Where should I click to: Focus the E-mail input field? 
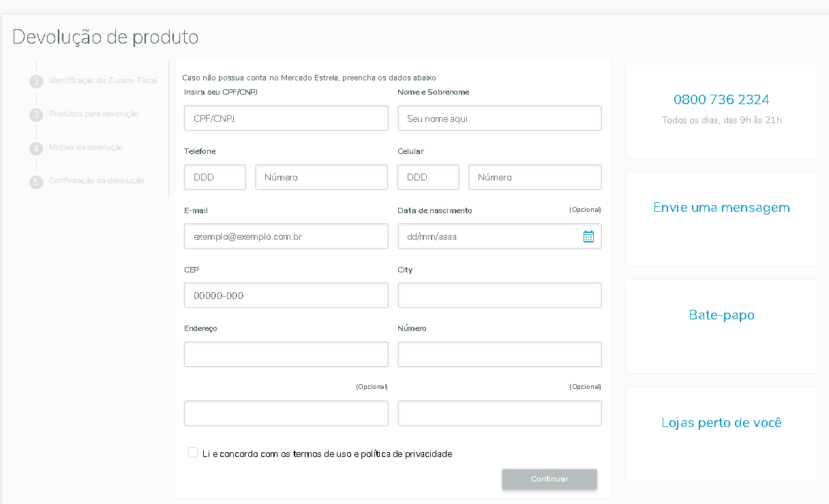[x=286, y=236]
